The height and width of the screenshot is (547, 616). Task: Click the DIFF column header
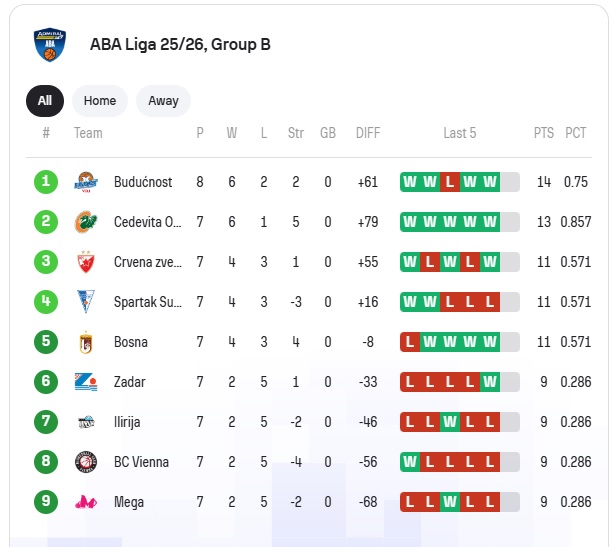(368, 133)
